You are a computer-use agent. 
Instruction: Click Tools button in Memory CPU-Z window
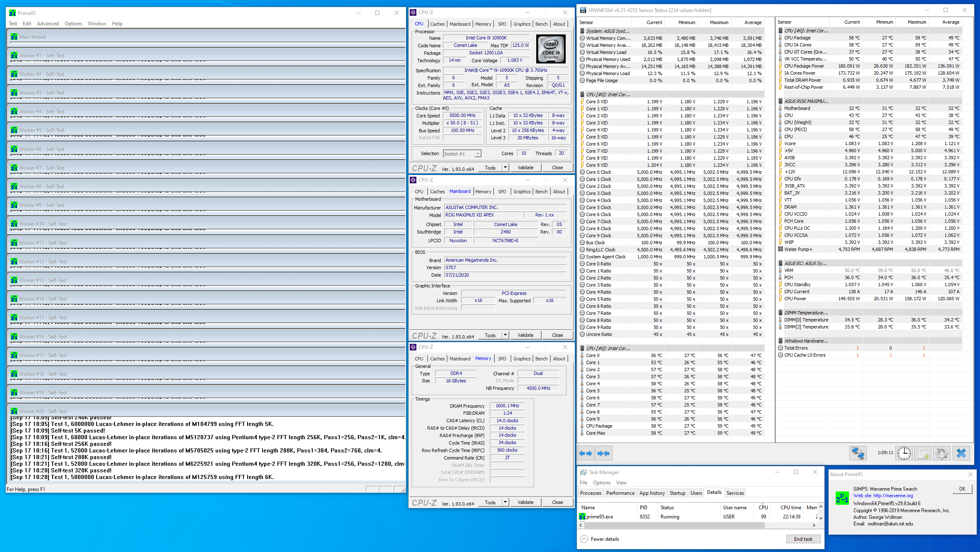[490, 502]
